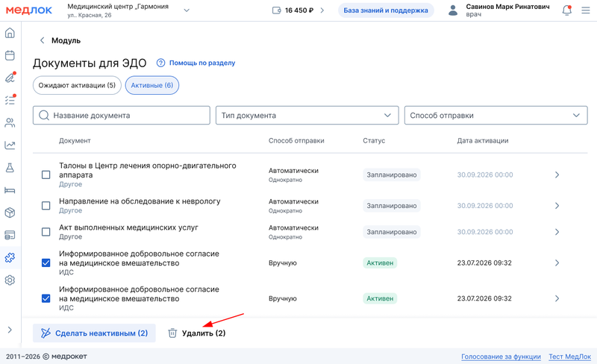
Task: Open the Тип документа dropdown
Action: tap(307, 116)
